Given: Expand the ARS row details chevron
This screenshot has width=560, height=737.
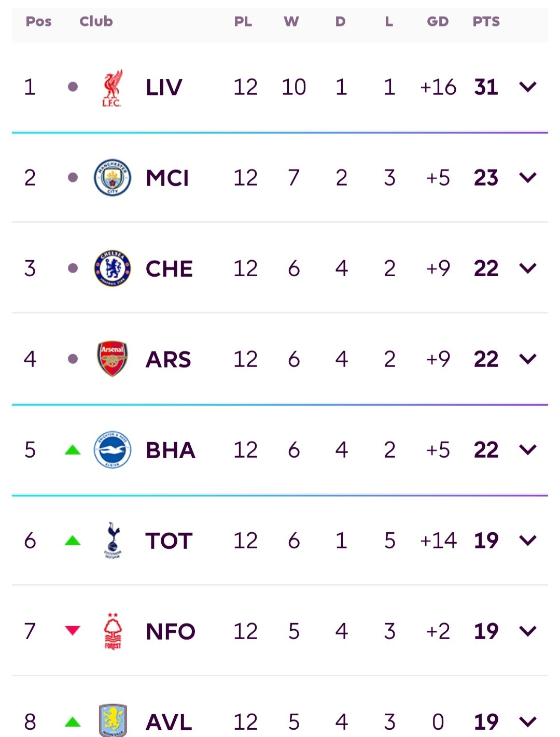Looking at the screenshot, I should pyautogui.click(x=527, y=359).
